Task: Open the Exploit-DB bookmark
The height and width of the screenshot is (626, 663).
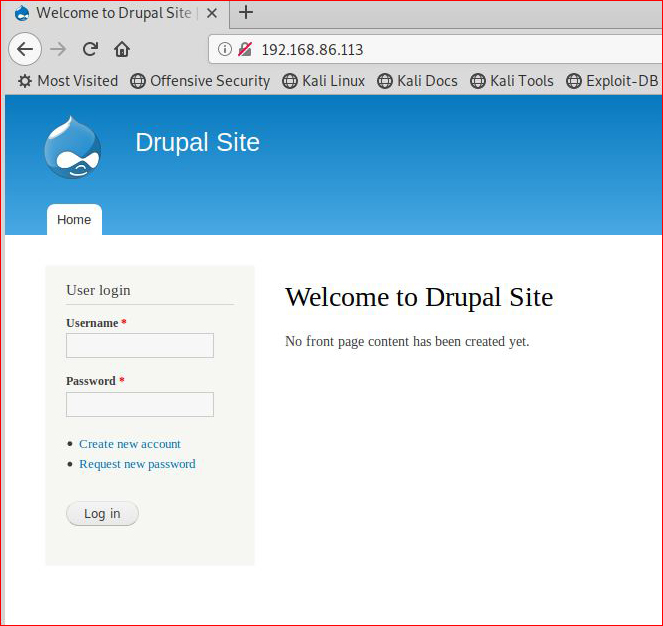Action: pos(612,81)
